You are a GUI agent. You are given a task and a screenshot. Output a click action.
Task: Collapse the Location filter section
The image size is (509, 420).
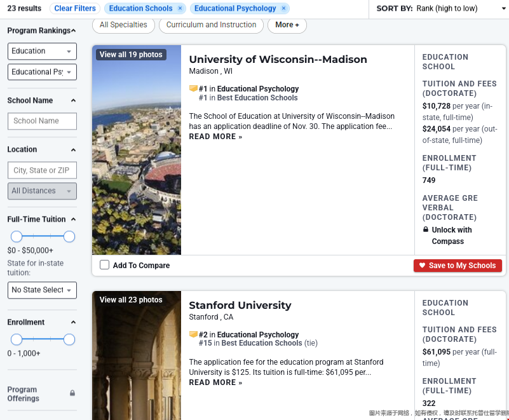coord(73,149)
